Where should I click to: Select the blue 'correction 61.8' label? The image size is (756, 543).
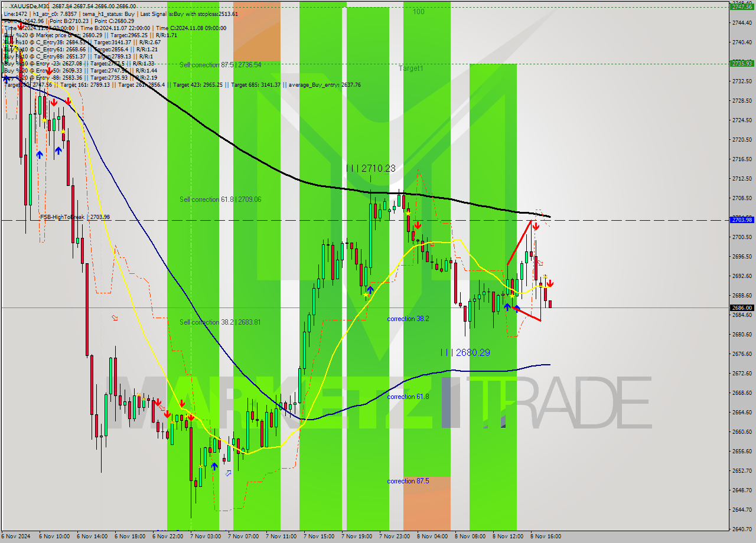pyautogui.click(x=408, y=397)
